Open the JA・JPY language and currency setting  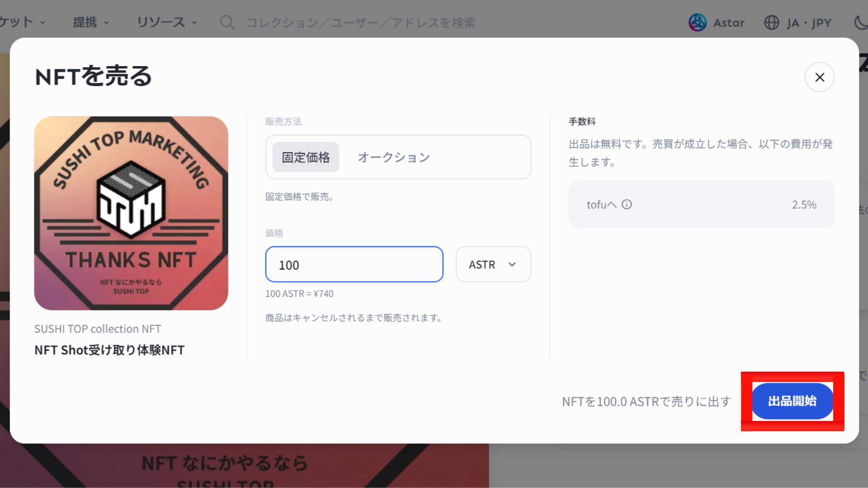coord(798,23)
